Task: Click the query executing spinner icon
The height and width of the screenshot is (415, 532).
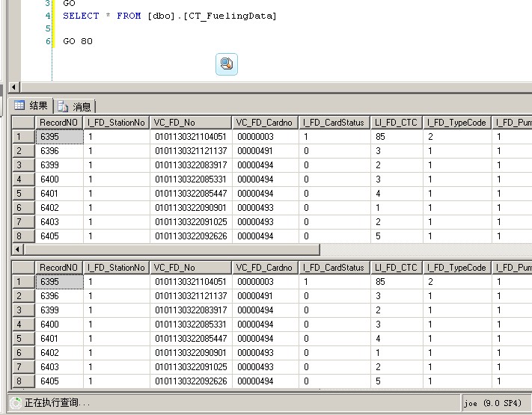Action: click(15, 403)
